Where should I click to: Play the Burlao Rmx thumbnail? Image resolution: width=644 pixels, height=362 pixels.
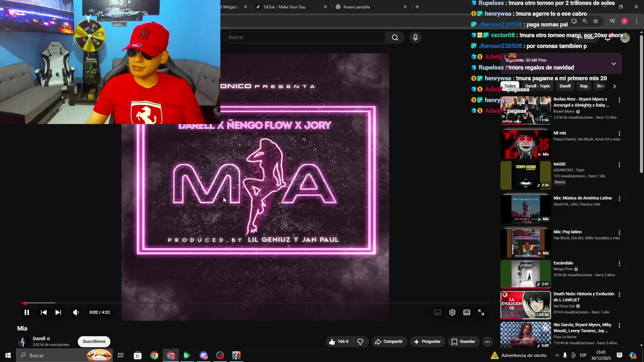point(526,110)
